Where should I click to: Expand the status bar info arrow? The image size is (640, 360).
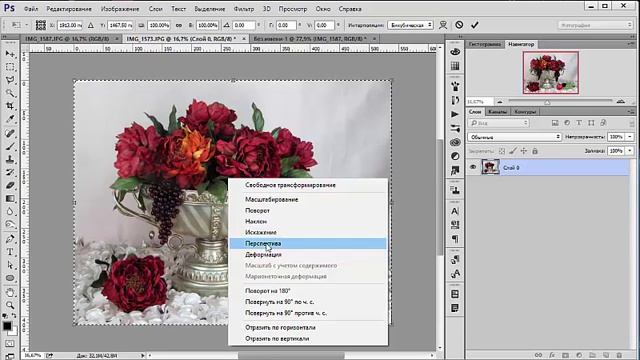pos(142,356)
